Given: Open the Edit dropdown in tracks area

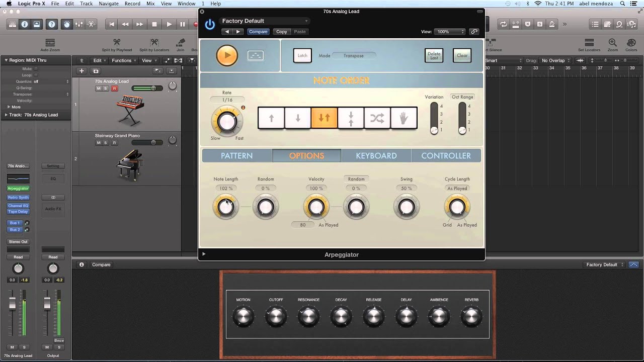Looking at the screenshot, I should (x=99, y=60).
